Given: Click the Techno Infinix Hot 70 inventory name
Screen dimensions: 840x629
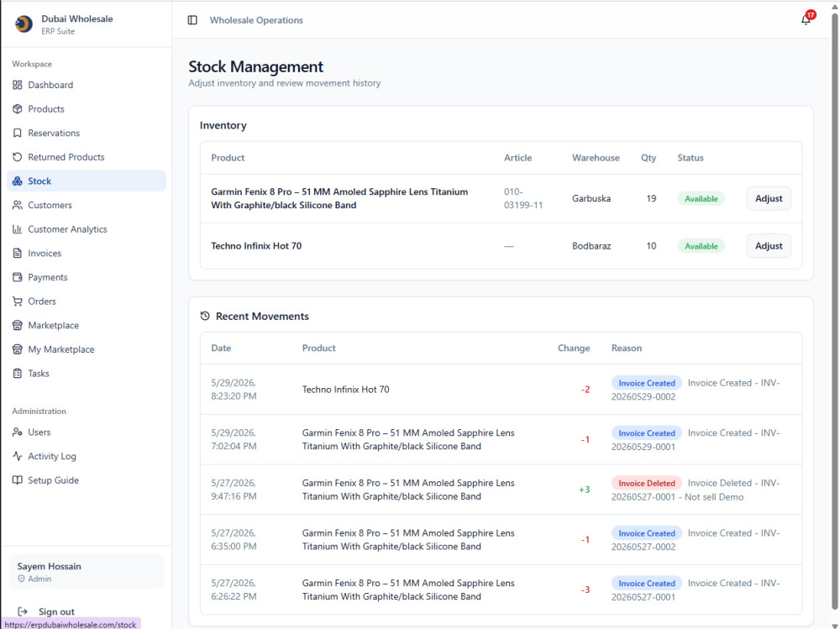Looking at the screenshot, I should (x=256, y=246).
